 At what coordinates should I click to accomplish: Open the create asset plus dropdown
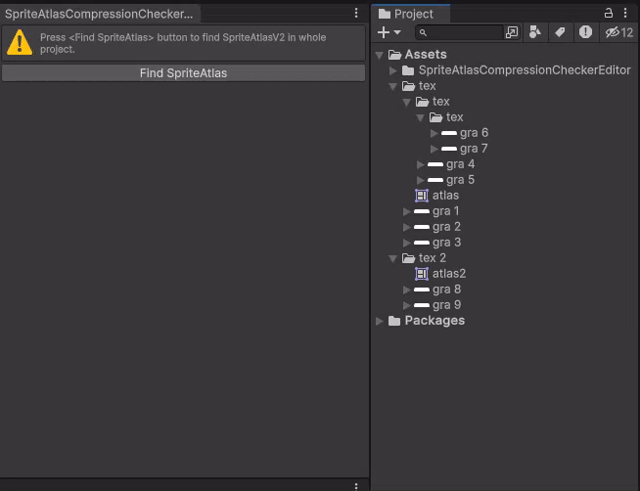389,32
